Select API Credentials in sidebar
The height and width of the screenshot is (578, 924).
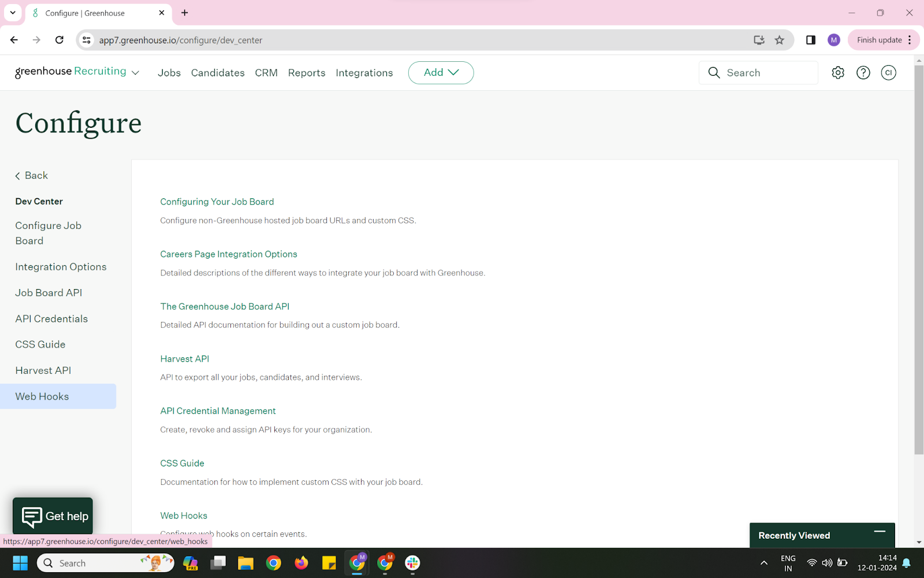click(x=51, y=319)
